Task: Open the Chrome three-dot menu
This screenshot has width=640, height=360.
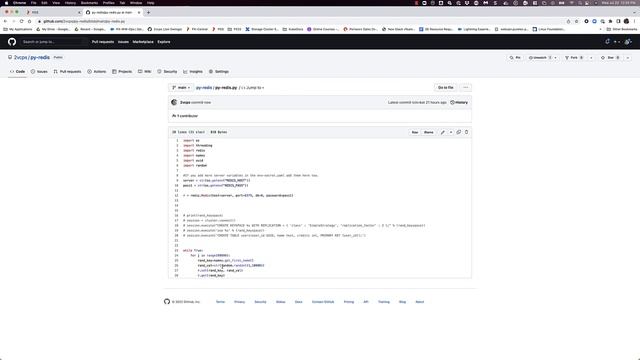Action: pos(635,21)
